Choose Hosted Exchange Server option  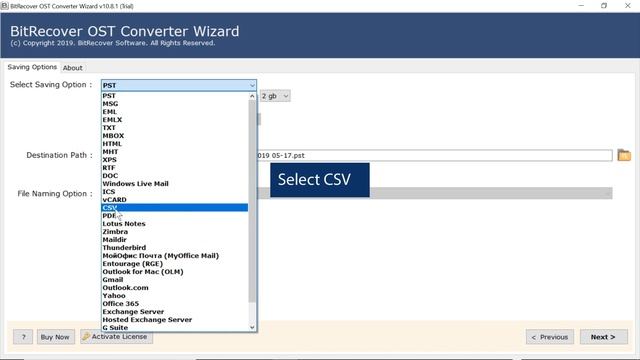[x=175, y=320]
